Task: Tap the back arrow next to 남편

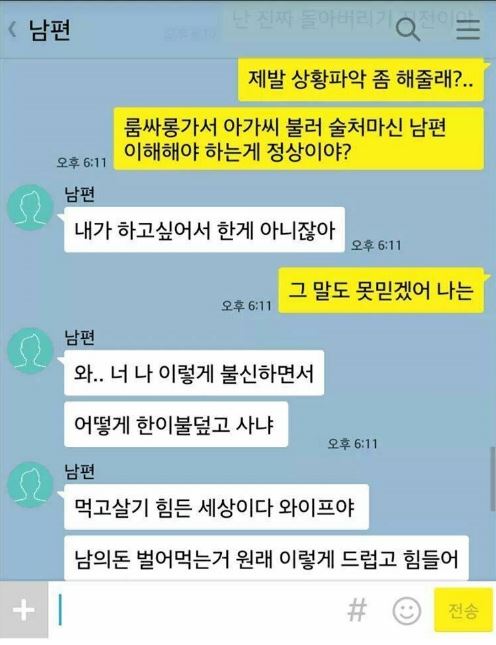Action: tap(13, 30)
